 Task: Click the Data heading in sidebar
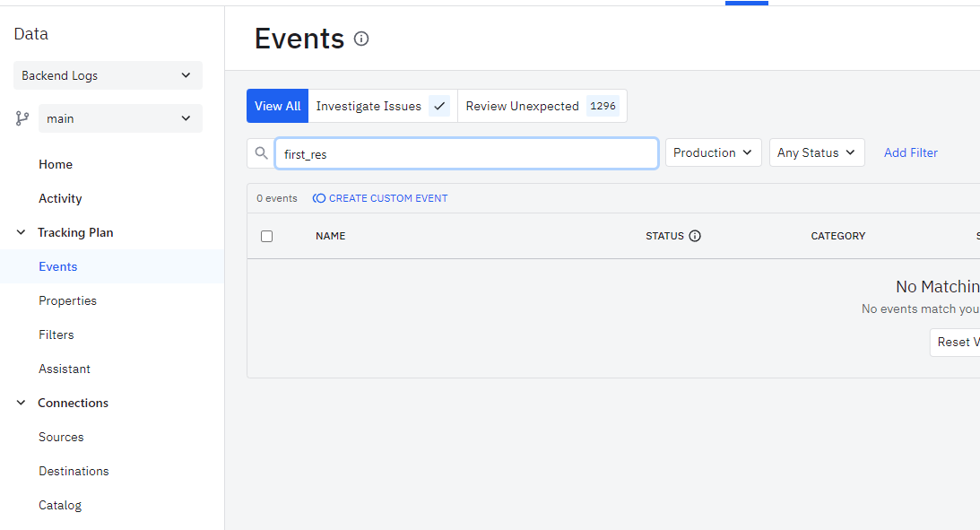tap(31, 34)
